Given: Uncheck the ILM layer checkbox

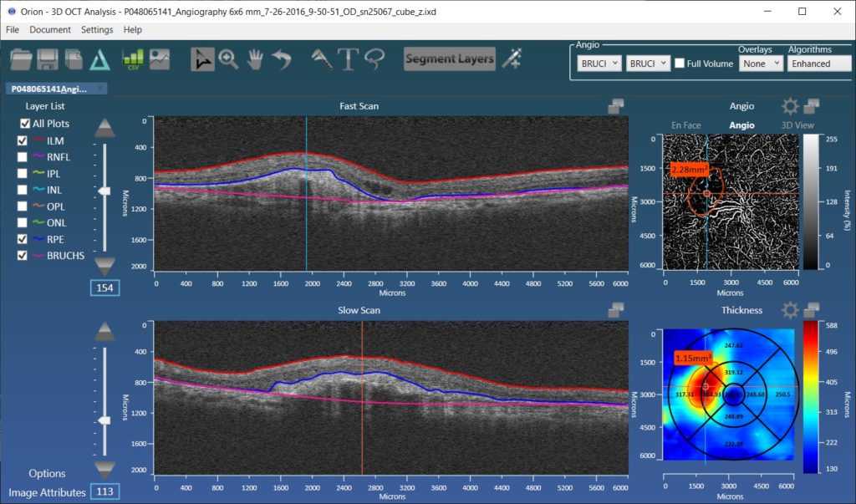Looking at the screenshot, I should pos(23,140).
